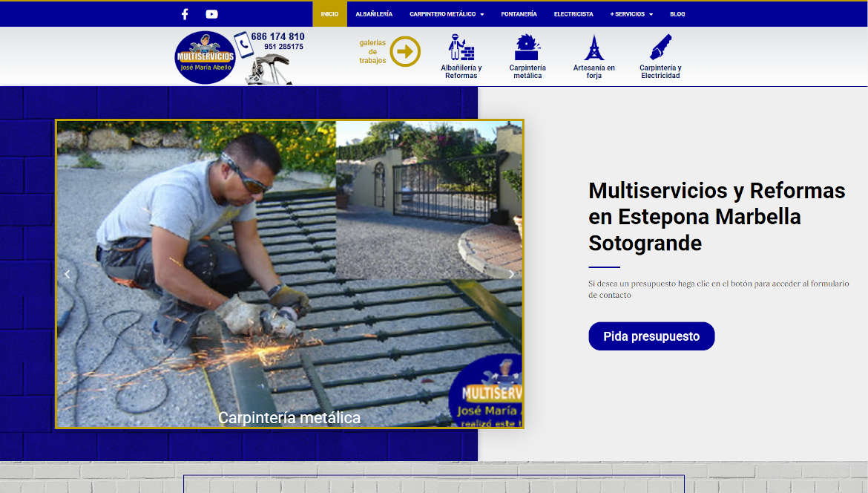
Task: Select the INICIO menu item
Action: click(x=329, y=14)
